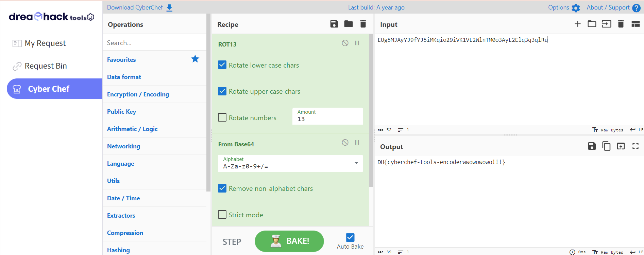Expand the Encryption / Encoding category
The width and height of the screenshot is (644, 255).
pos(155,94)
